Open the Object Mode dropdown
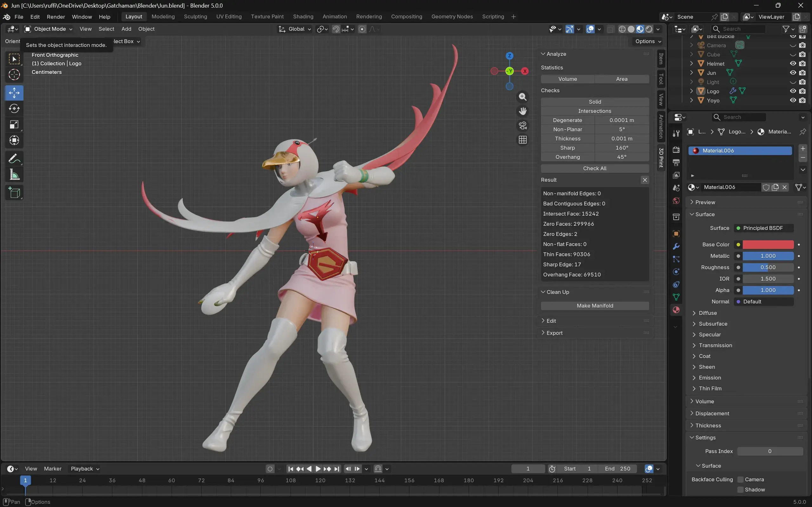This screenshot has width=812, height=507. (x=49, y=29)
